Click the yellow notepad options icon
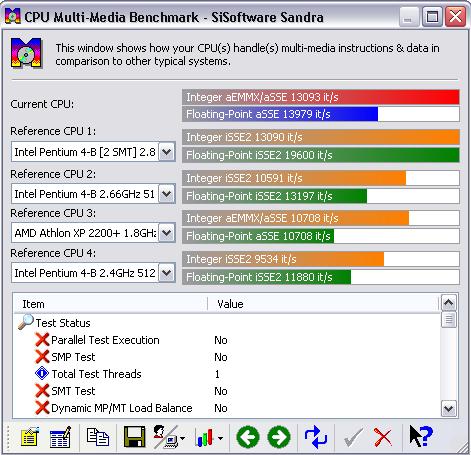Image resolution: width=471 pixels, height=455 pixels. 29,437
